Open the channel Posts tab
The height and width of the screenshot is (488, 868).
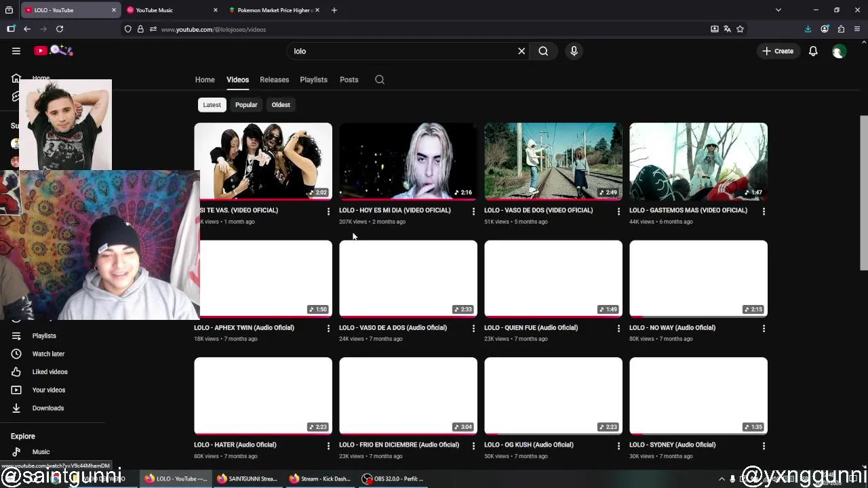[349, 79]
